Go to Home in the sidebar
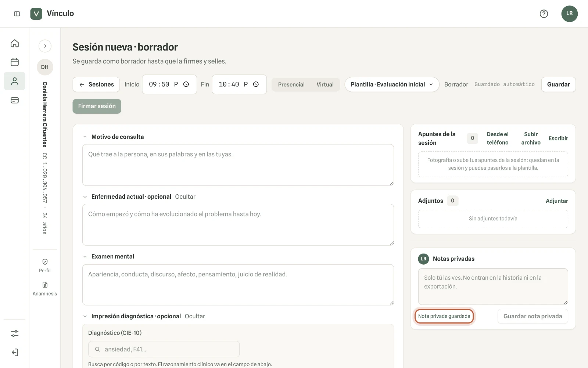The width and height of the screenshot is (588, 368). tap(15, 43)
